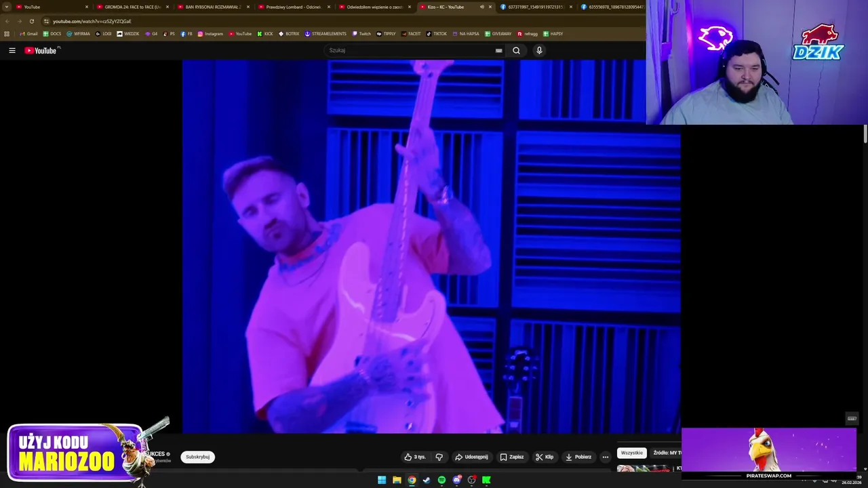Open the Chrome apps grid icon
This screenshot has height=488, width=868.
pos(7,34)
